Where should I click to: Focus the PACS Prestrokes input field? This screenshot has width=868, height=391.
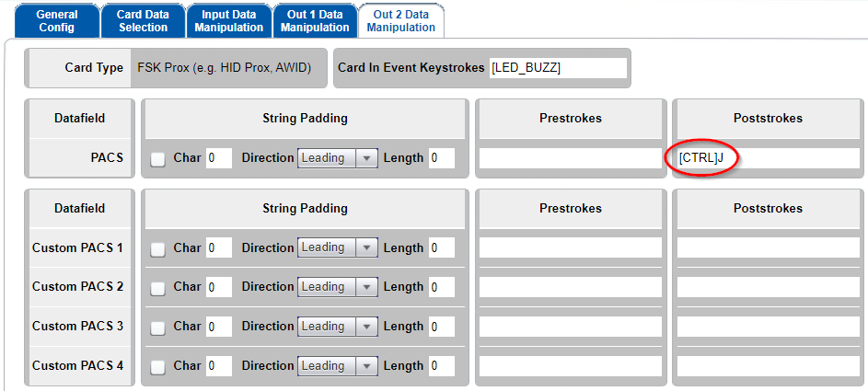click(570, 158)
